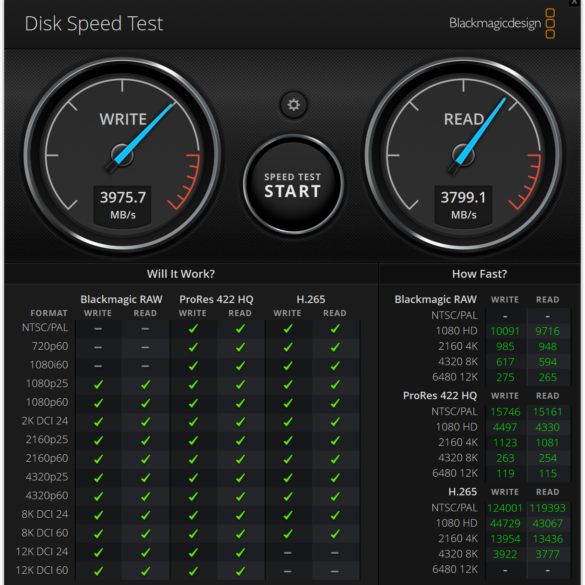Click the 10091 write value
This screenshot has height=585, width=585.
pyautogui.click(x=505, y=331)
